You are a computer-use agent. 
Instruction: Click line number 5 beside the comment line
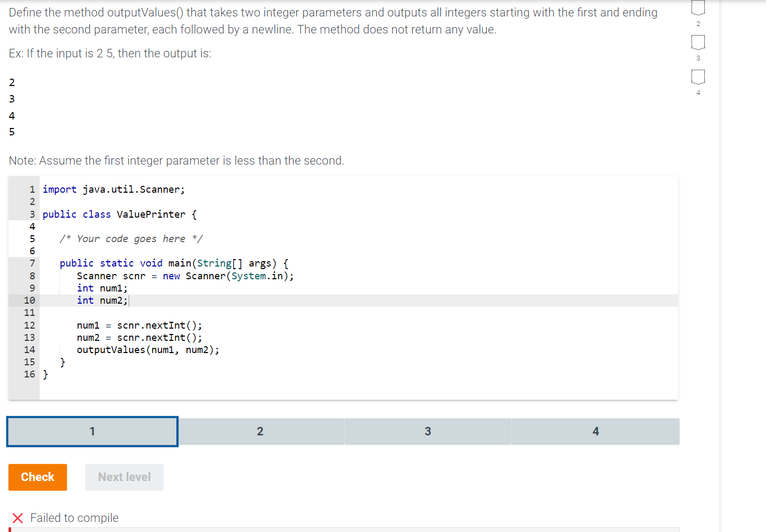click(31, 238)
